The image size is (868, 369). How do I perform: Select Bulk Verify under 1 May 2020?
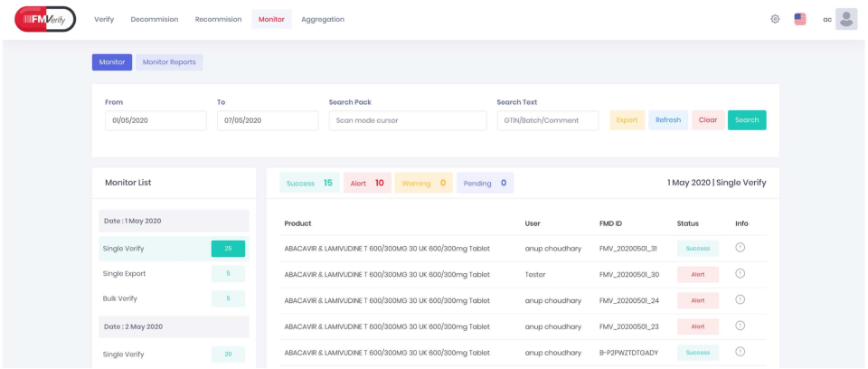[174, 298]
